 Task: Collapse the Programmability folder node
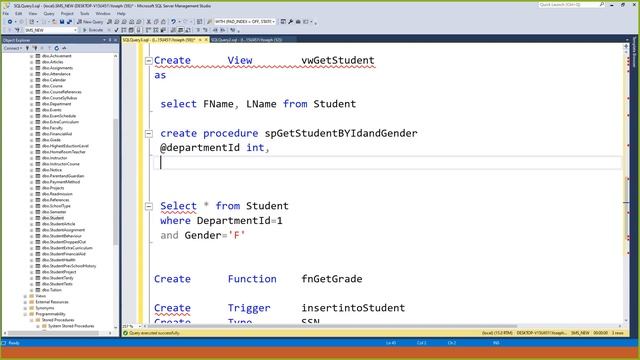point(25,314)
